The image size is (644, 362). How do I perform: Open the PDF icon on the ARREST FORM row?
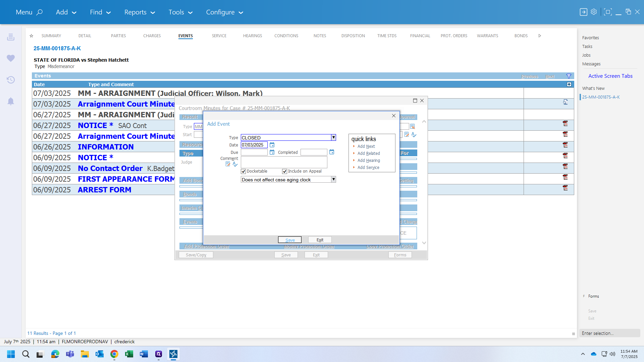pyautogui.click(x=565, y=188)
